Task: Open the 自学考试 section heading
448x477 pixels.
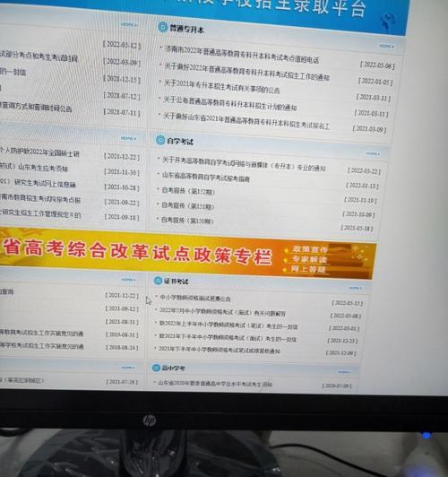Action: click(180, 142)
